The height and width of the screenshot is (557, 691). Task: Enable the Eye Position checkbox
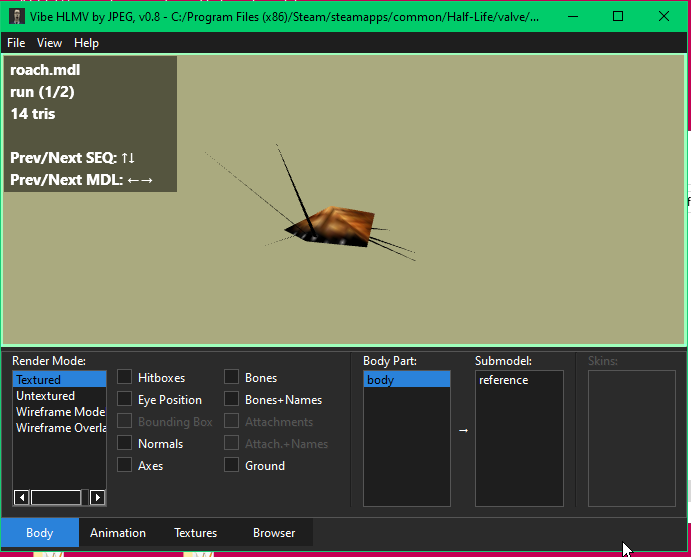click(124, 399)
